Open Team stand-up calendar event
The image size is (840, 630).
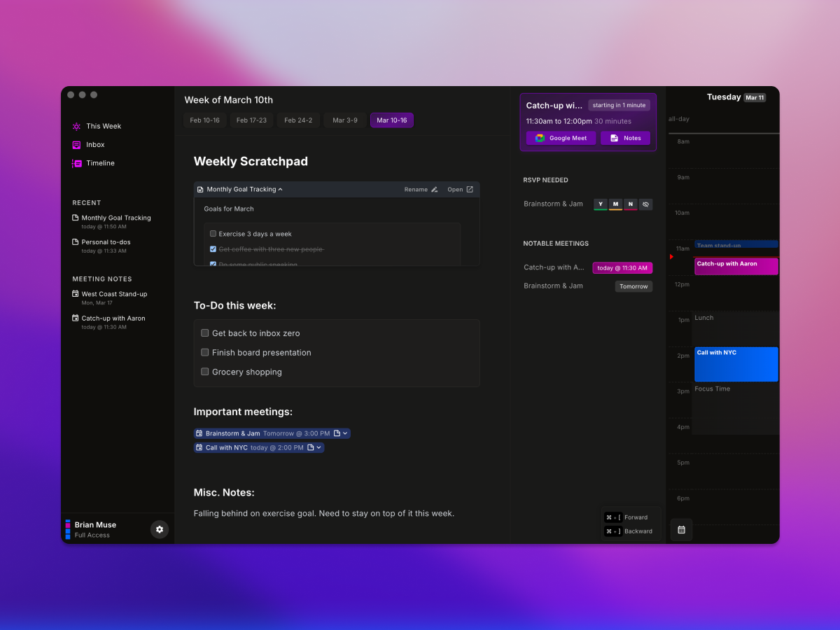pyautogui.click(x=736, y=244)
